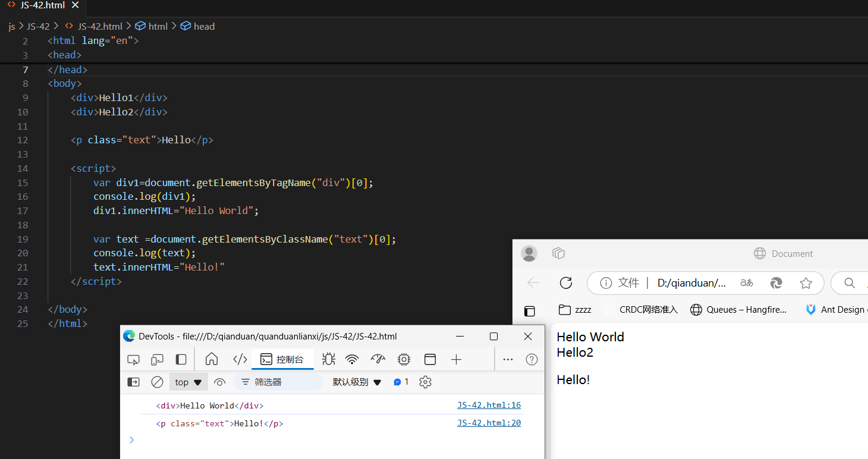View site information icon in address bar
868x459 pixels.
pos(605,283)
